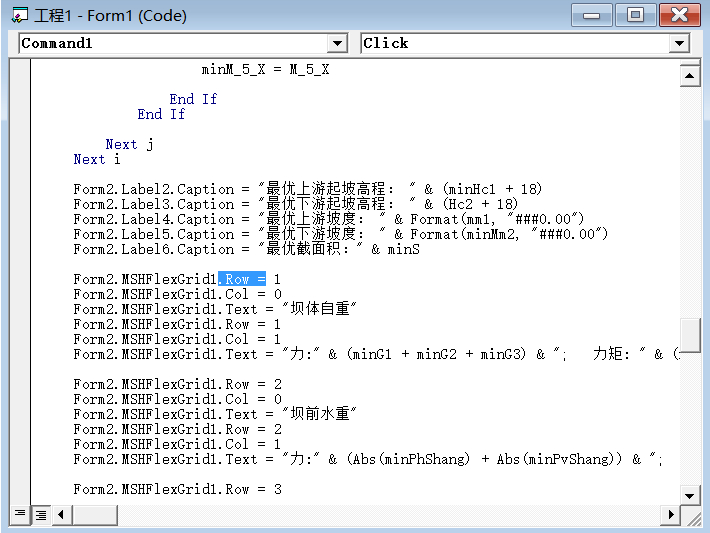Select the Click procedure combo box field
The width and height of the screenshot is (710, 533).
click(525, 43)
